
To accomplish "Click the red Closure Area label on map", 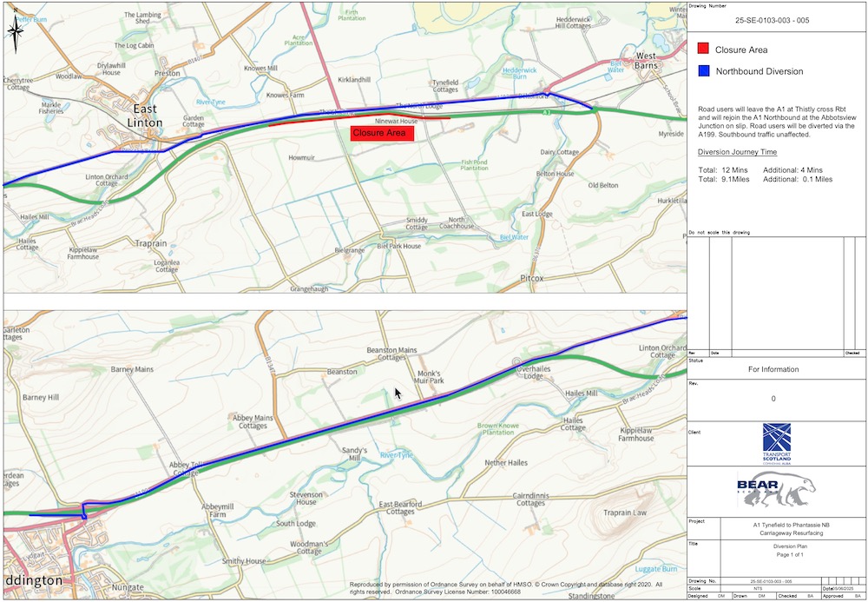I will pos(382,134).
